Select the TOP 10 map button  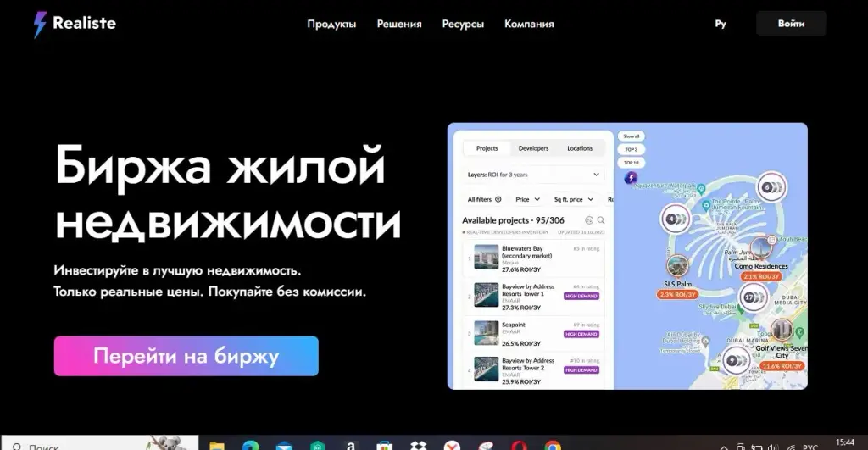(631, 163)
